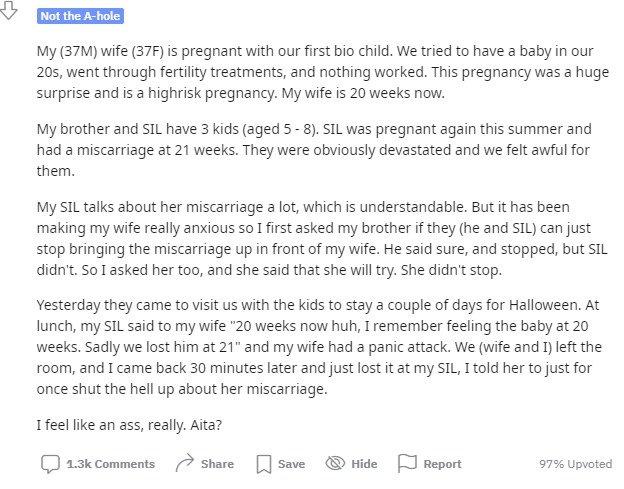Viewport: 624px width, 489px height.
Task: Click the line 'I feel like an ass, really'
Action: click(129, 425)
